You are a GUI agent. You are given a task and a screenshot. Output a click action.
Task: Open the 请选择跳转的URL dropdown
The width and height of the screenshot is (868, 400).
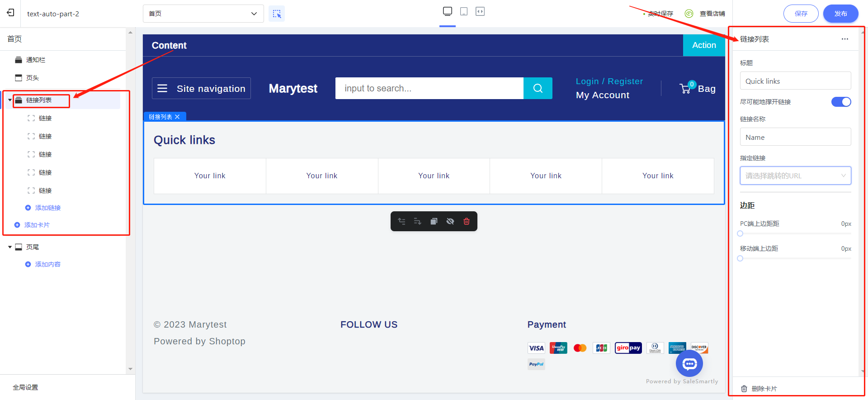795,176
